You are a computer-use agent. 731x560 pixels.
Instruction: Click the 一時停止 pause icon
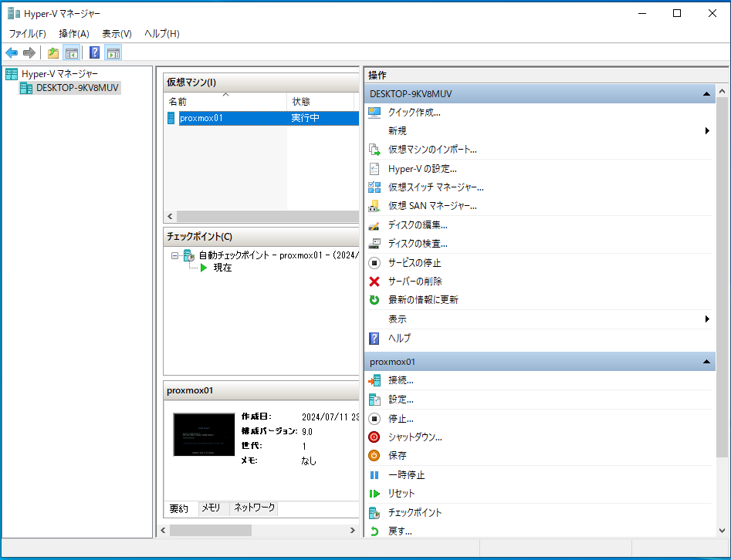tap(375, 475)
